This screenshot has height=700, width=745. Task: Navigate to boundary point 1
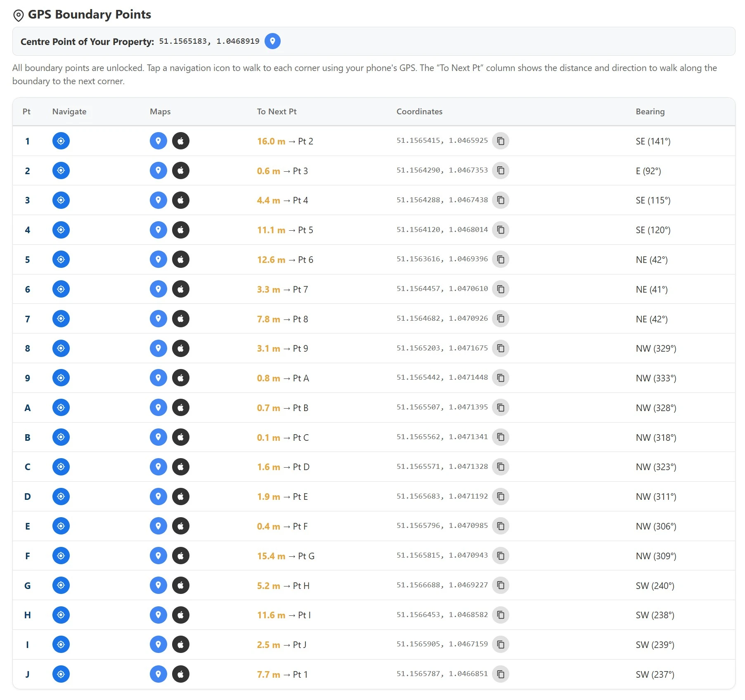pyautogui.click(x=61, y=141)
